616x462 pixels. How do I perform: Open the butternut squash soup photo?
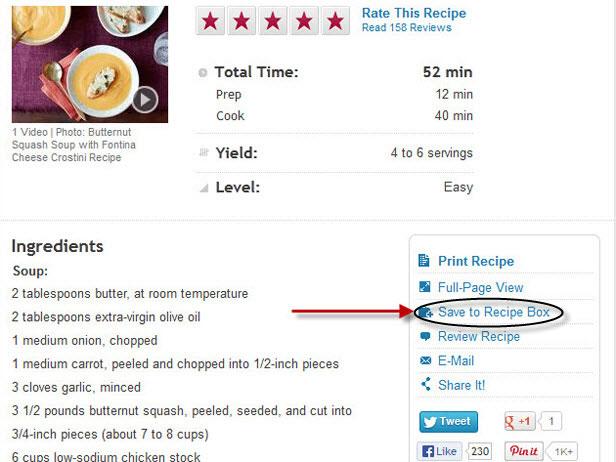click(x=90, y=64)
